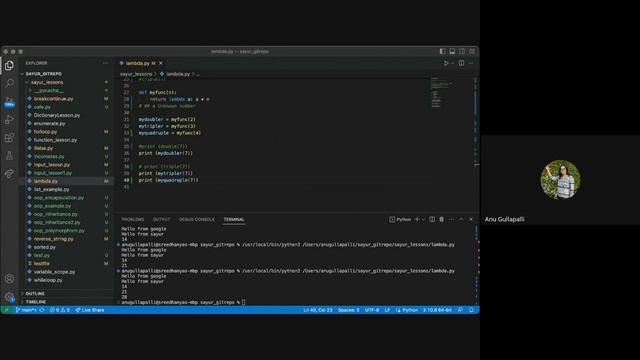640x360 pixels.
Task: Maximize the panel size with chevron
Action: 461,220
